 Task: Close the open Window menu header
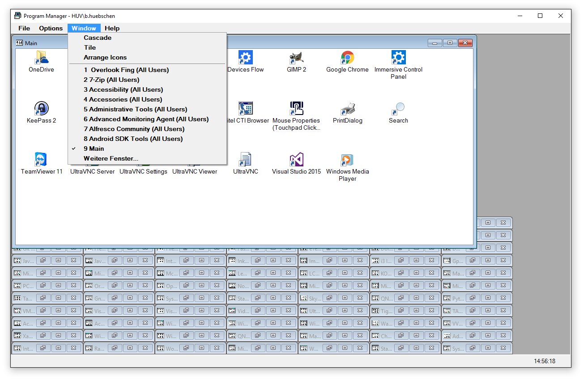click(x=84, y=28)
